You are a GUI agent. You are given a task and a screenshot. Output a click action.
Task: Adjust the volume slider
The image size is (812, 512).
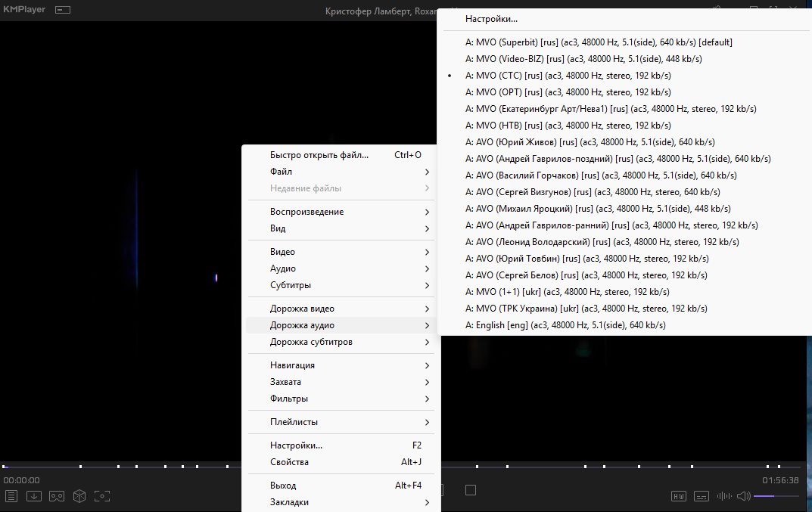(776, 496)
